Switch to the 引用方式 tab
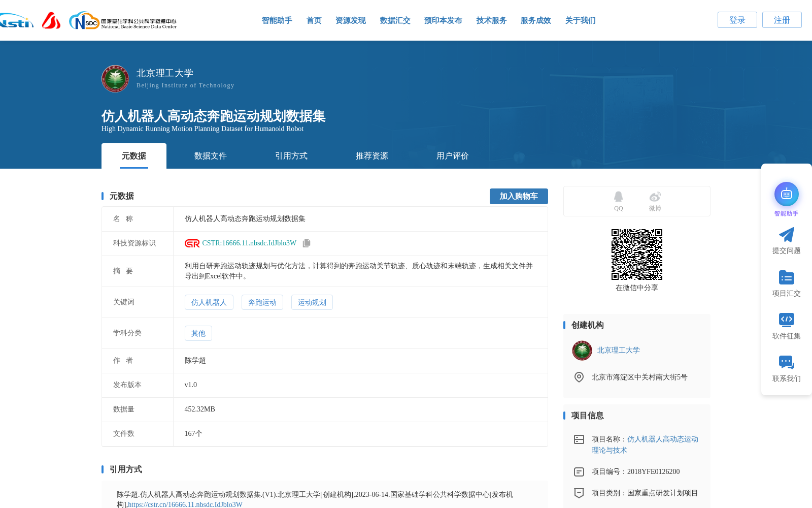812x508 pixels. [x=291, y=156]
